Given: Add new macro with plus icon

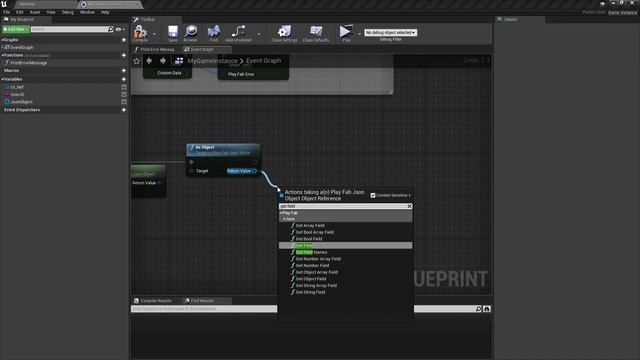Looking at the screenshot, I should tap(124, 71).
